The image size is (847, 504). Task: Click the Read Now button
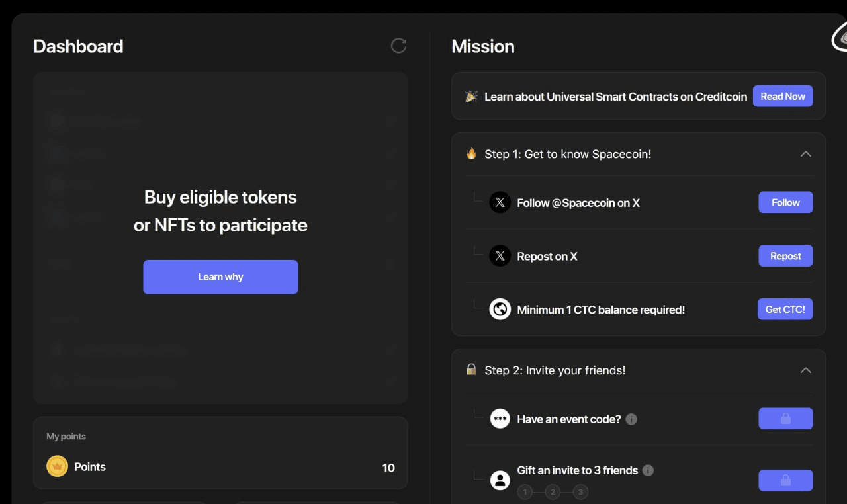pos(783,96)
